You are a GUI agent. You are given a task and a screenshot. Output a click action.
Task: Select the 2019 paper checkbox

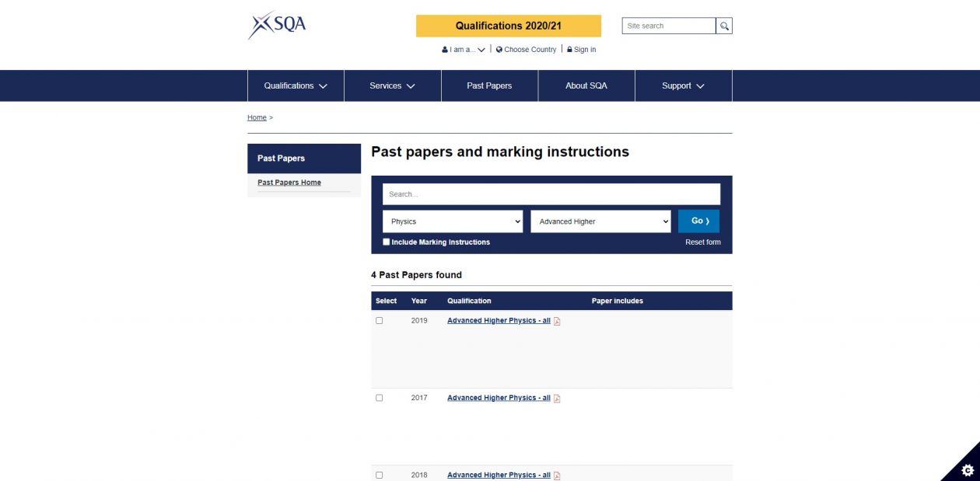click(x=380, y=321)
